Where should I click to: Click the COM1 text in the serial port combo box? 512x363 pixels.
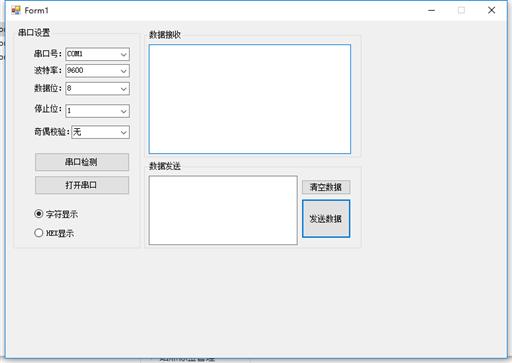point(75,54)
